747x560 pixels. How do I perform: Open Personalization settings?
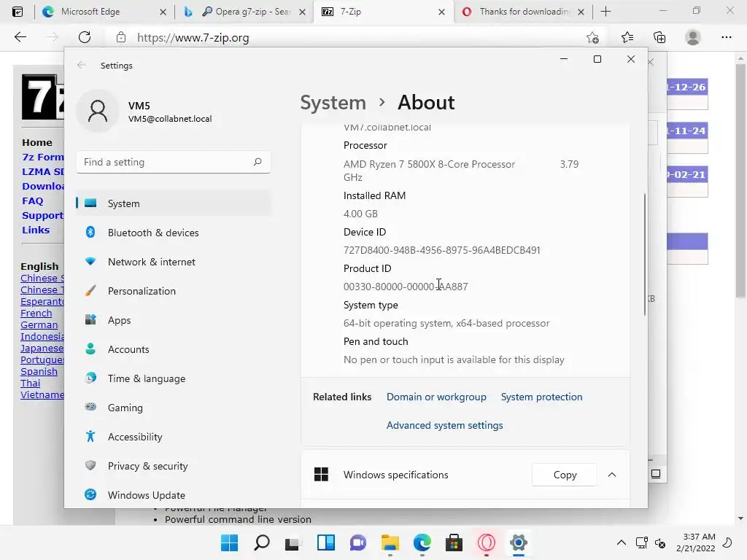(x=174, y=291)
